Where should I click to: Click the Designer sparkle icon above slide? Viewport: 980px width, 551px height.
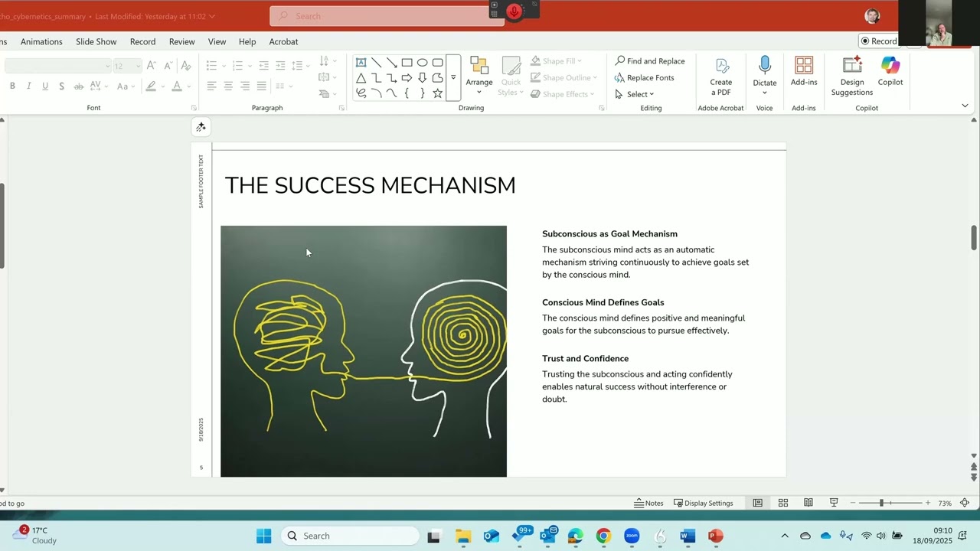pyautogui.click(x=201, y=127)
